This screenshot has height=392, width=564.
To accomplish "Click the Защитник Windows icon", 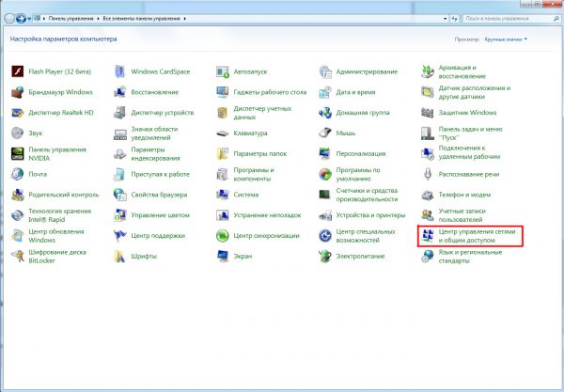I will (428, 113).
